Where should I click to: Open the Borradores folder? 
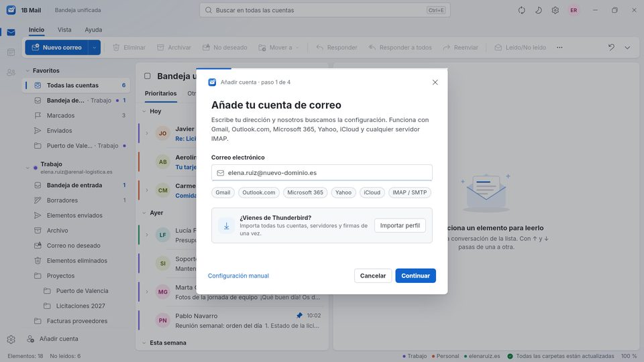(x=76, y=200)
